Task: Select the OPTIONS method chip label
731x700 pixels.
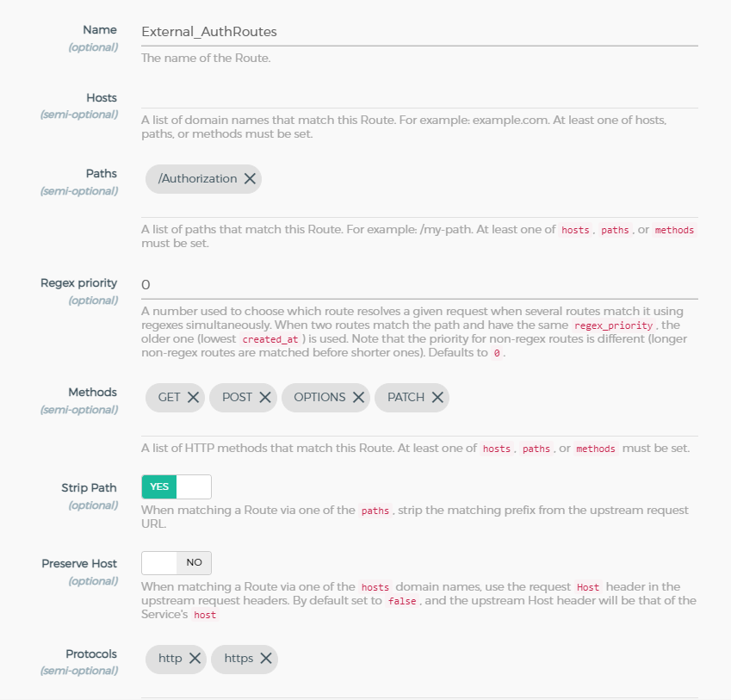Action: 319,398
